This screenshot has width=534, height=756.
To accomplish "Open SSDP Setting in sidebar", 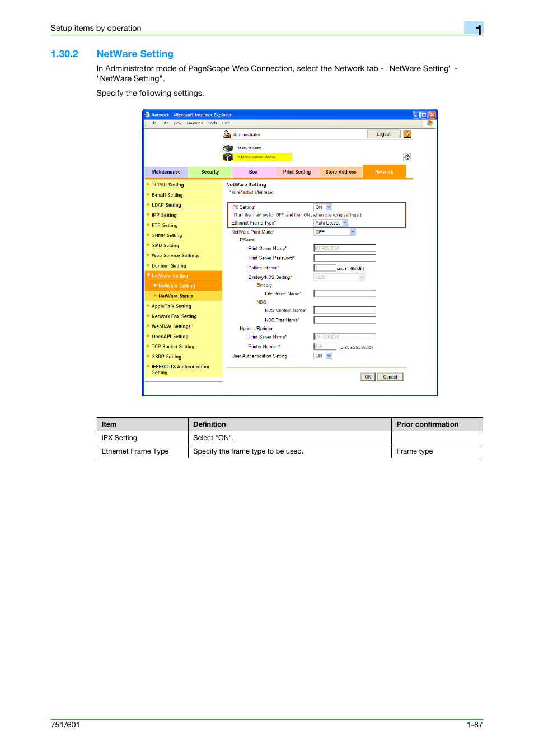I will click(x=166, y=357).
